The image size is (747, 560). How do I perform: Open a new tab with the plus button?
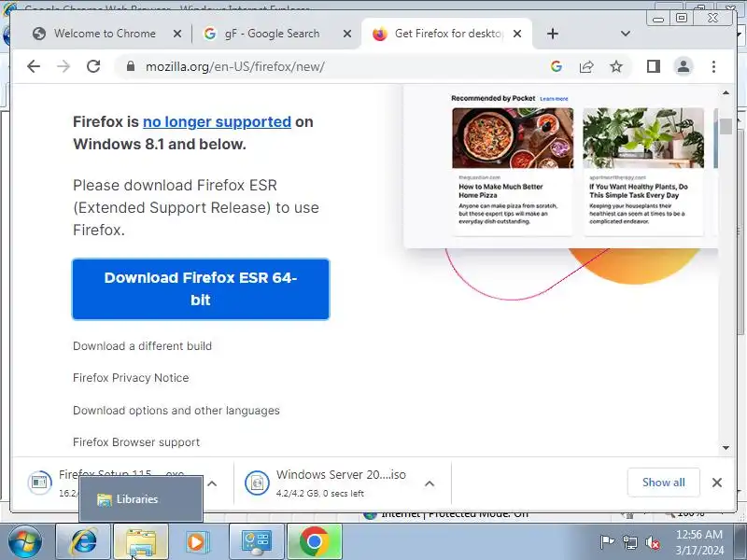tap(552, 34)
